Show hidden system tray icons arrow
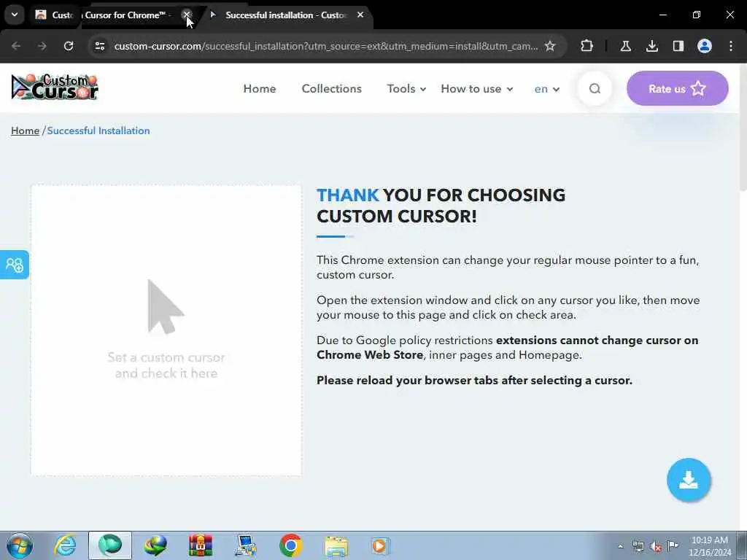Image resolution: width=747 pixels, height=560 pixels. [x=620, y=546]
